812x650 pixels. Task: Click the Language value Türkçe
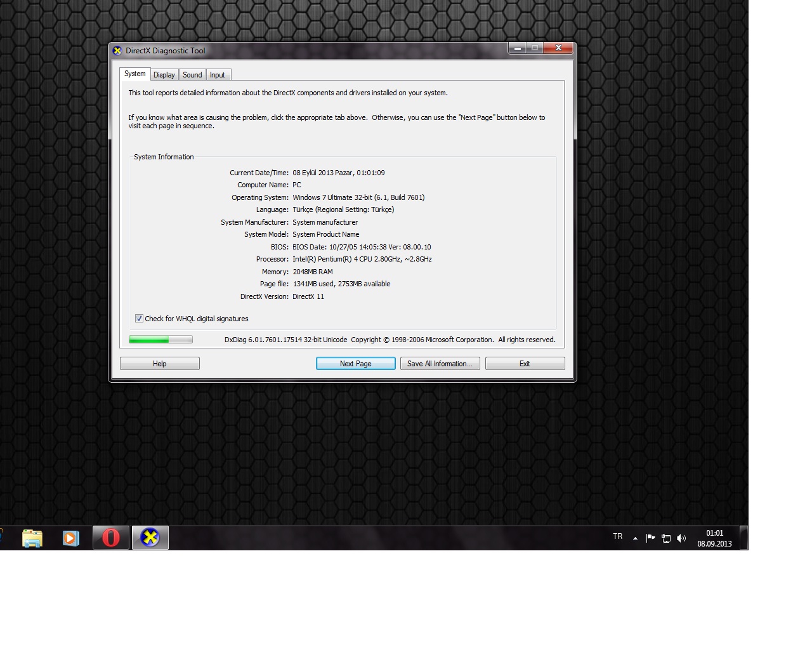click(x=343, y=209)
